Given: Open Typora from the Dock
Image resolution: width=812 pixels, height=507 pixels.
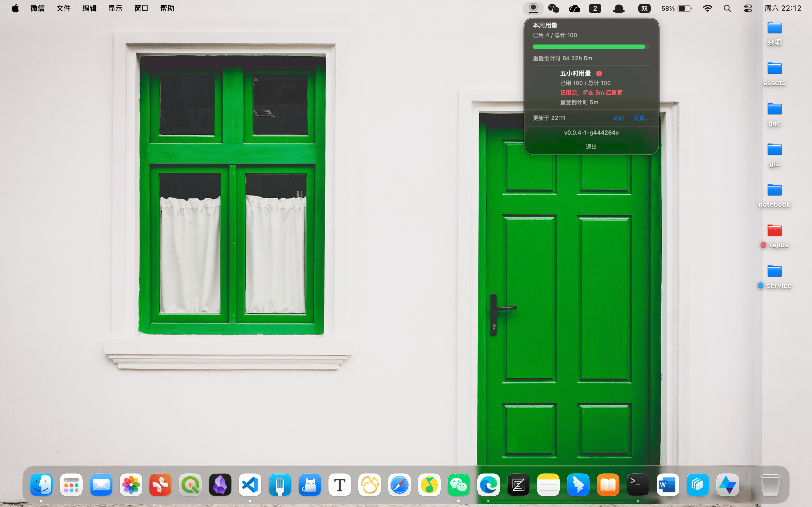Looking at the screenshot, I should (x=339, y=485).
